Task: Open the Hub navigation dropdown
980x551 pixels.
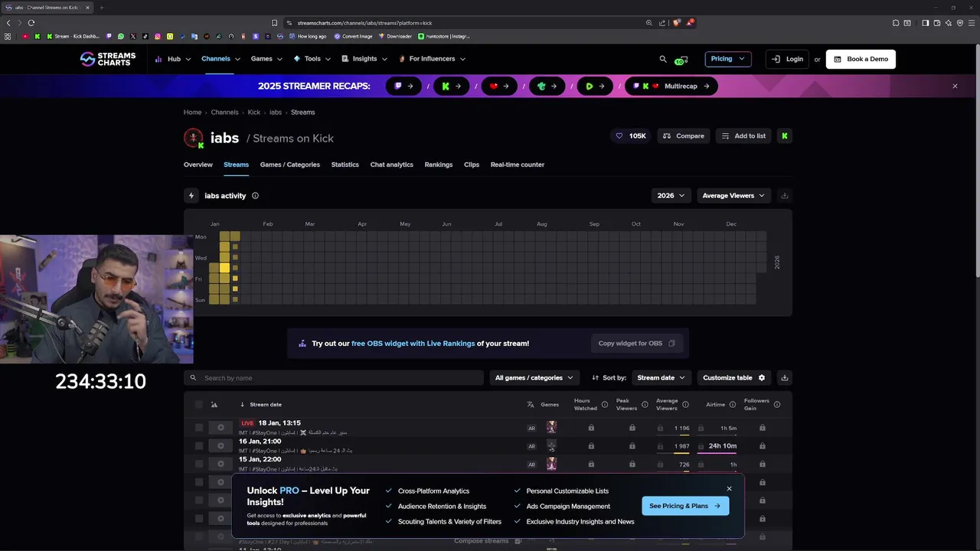Action: pos(174,59)
